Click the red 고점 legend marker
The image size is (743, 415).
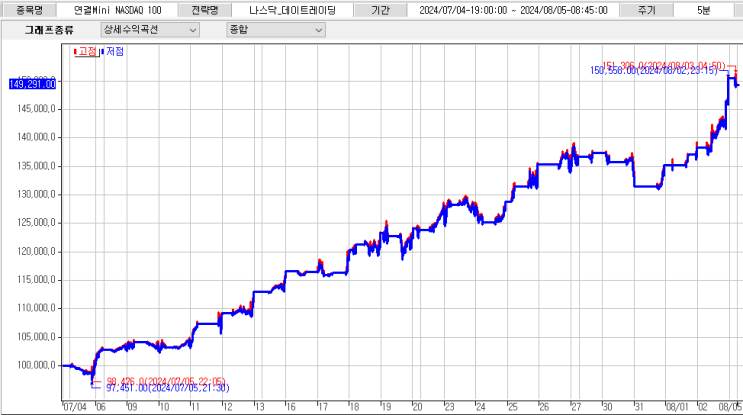pyautogui.click(x=75, y=52)
